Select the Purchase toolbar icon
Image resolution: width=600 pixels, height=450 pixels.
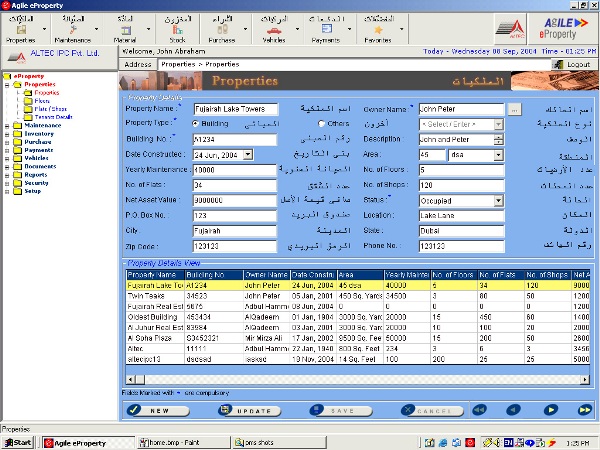(221, 30)
